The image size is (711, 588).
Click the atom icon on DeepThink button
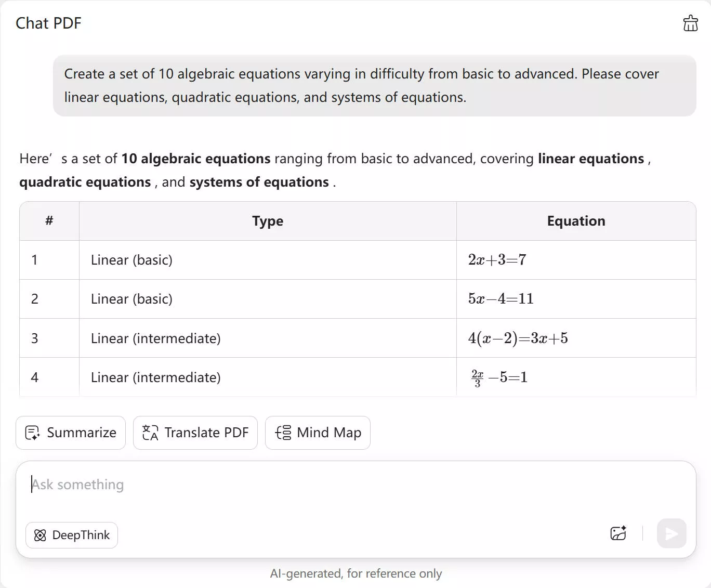click(x=41, y=535)
